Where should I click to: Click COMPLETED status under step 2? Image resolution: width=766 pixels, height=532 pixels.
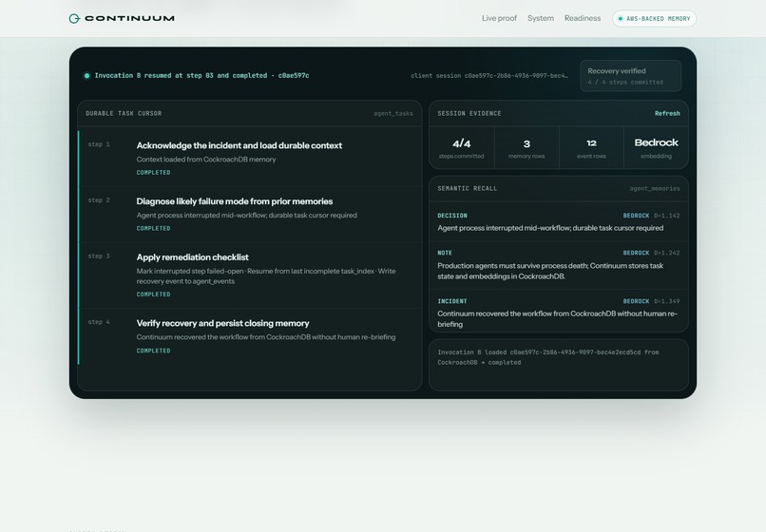153,228
